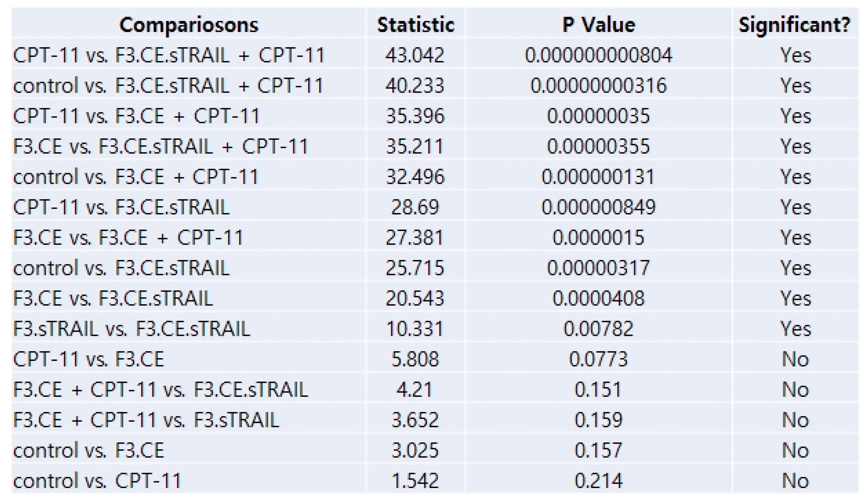Select statistic cell 35.211

415,146
